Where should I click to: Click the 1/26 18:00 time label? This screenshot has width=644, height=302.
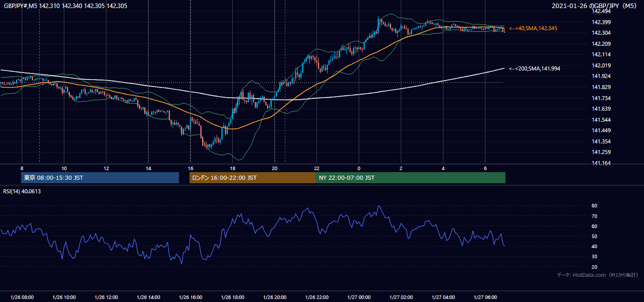tap(233, 297)
